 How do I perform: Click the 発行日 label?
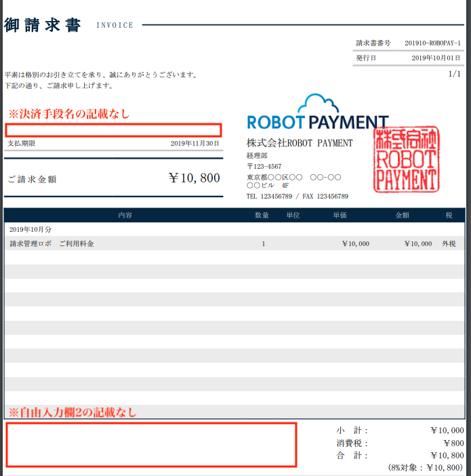tap(366, 58)
